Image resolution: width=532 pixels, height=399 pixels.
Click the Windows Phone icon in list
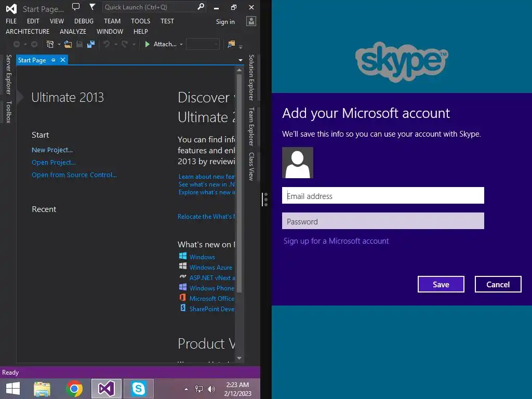point(182,287)
